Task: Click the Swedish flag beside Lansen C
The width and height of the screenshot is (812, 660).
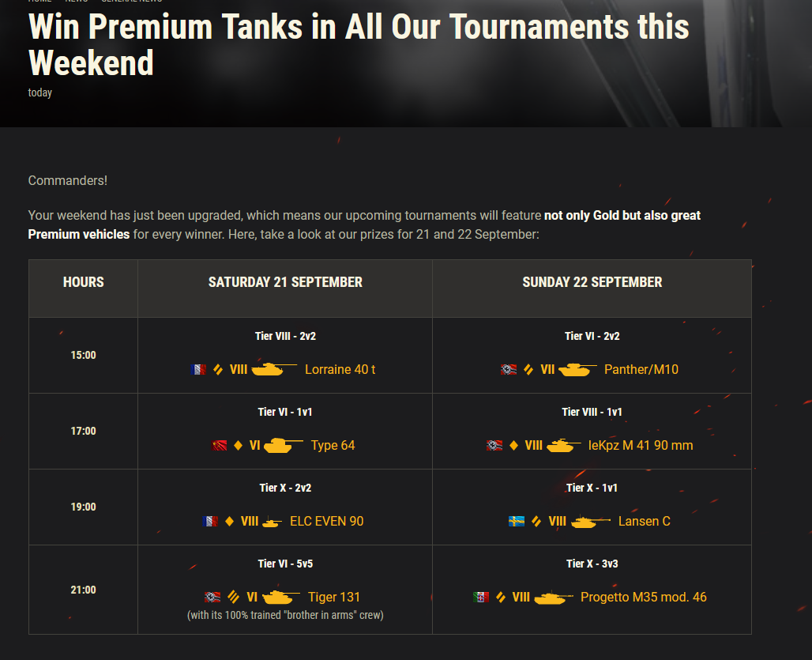Action: [517, 521]
